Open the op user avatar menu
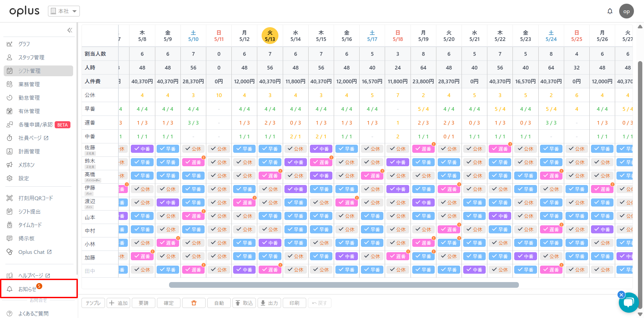This screenshot has width=644, height=318. (x=626, y=11)
